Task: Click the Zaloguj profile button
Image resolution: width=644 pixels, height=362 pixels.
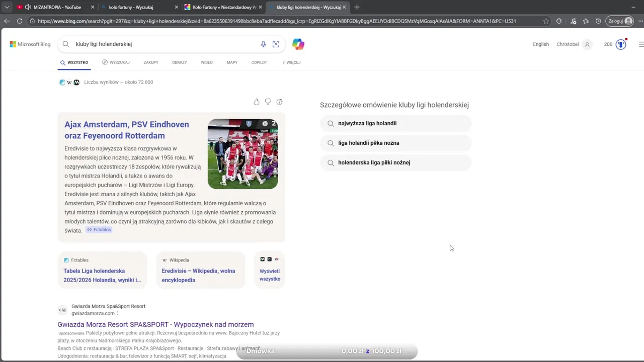Action: (620, 21)
